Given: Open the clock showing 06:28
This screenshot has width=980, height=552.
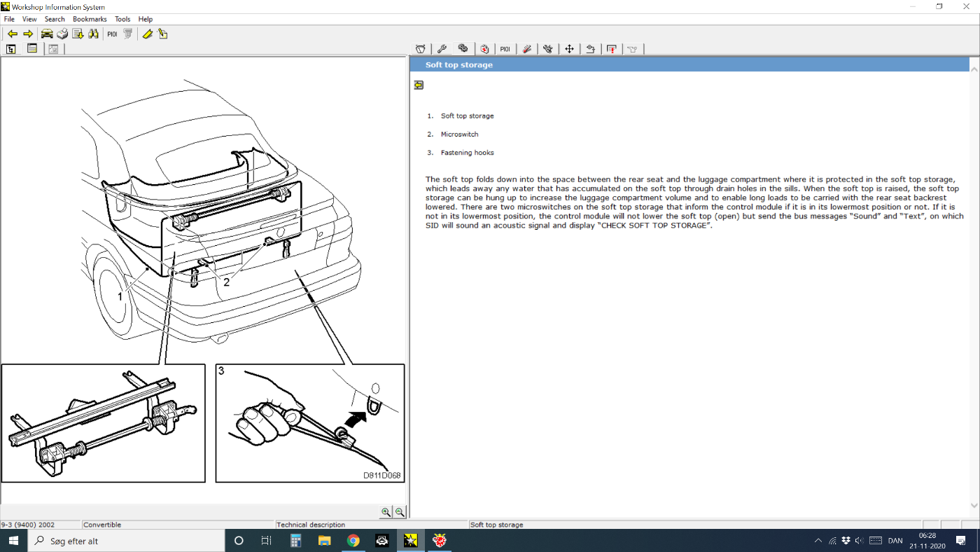Looking at the screenshot, I should [927, 541].
